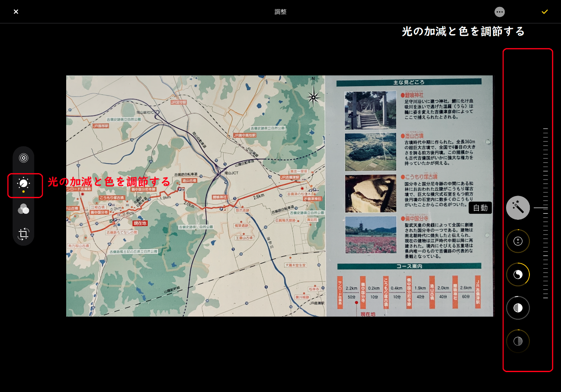Viewport: 561px width, 392px height.
Task: Open the Filters three-circles tool
Action: click(x=23, y=209)
